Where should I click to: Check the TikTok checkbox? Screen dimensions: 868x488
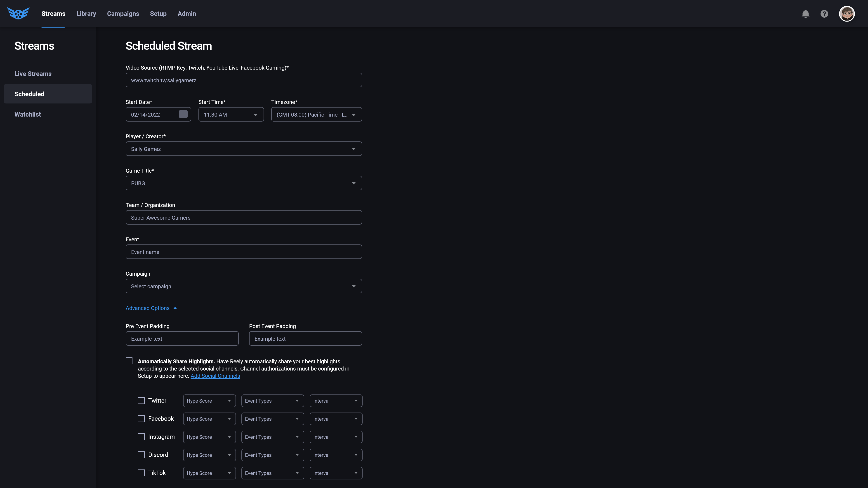141,473
